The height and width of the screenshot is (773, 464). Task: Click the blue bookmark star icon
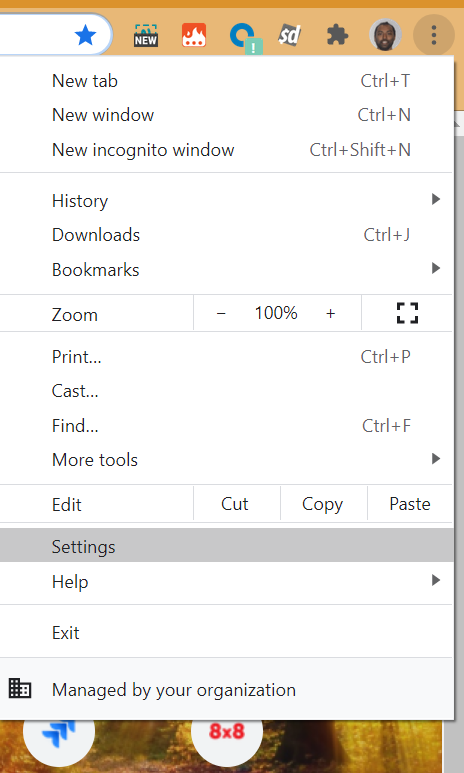[85, 36]
